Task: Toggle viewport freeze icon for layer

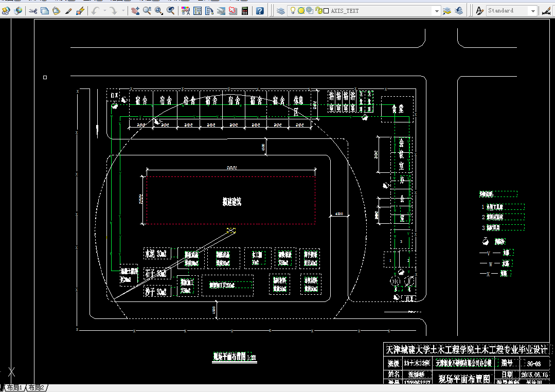Action: (x=310, y=11)
